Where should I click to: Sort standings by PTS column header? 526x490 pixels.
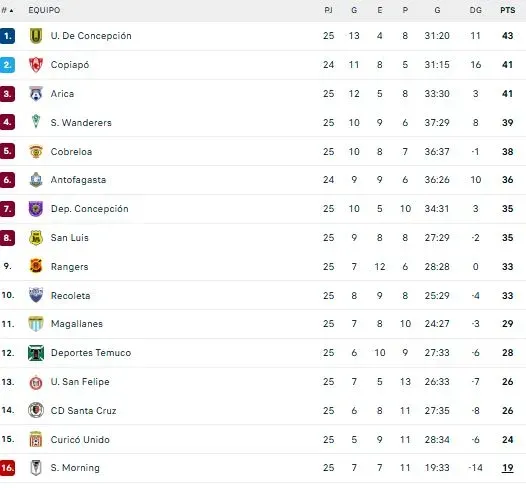(507, 10)
